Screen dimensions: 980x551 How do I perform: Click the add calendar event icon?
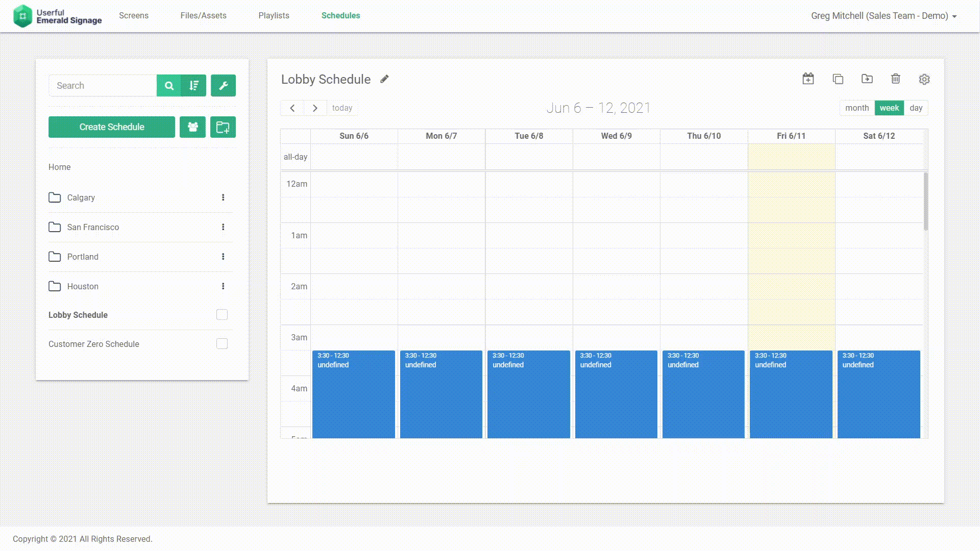[808, 79]
